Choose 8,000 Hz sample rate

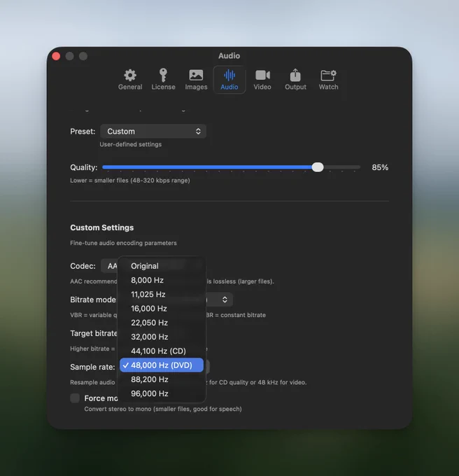[162, 280]
